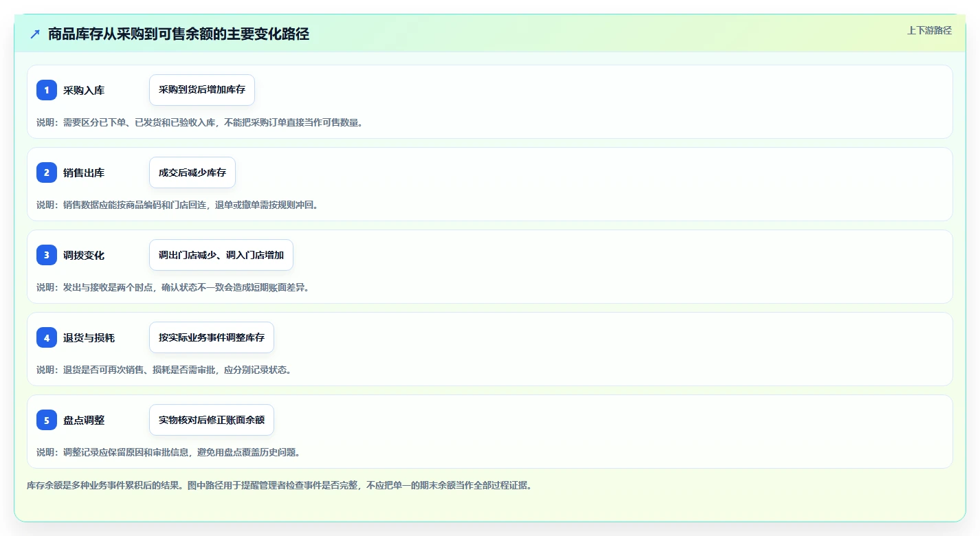Click the footer paragraph starting 库存余额是多种业务事件
Viewport: 980px width, 536px height.
point(280,485)
